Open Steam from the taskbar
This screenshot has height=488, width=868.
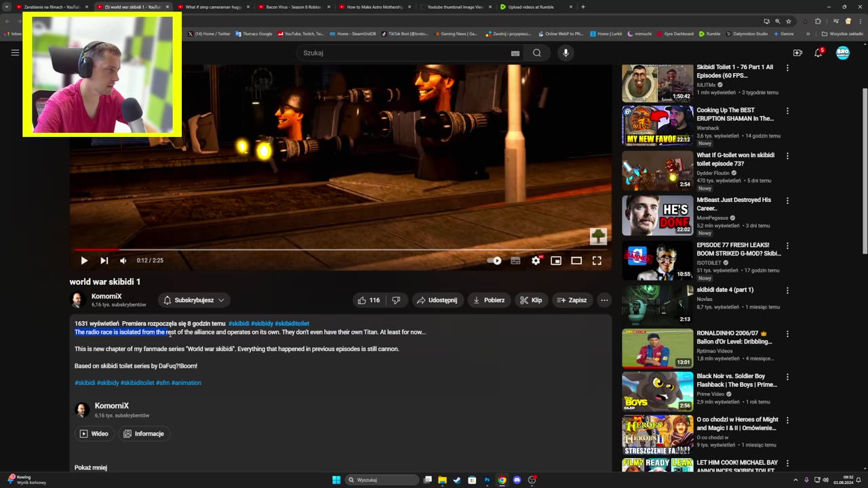pos(457,480)
